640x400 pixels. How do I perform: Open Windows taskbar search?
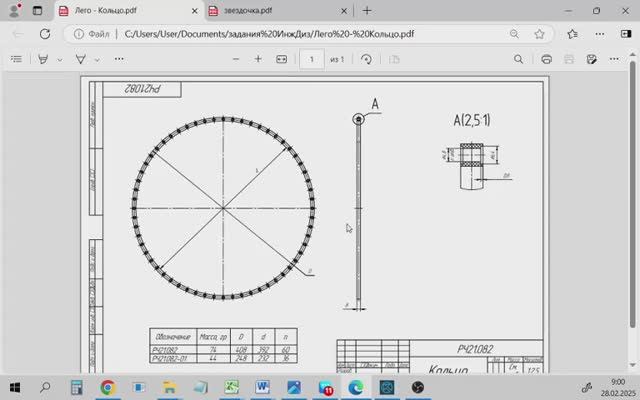(45, 387)
